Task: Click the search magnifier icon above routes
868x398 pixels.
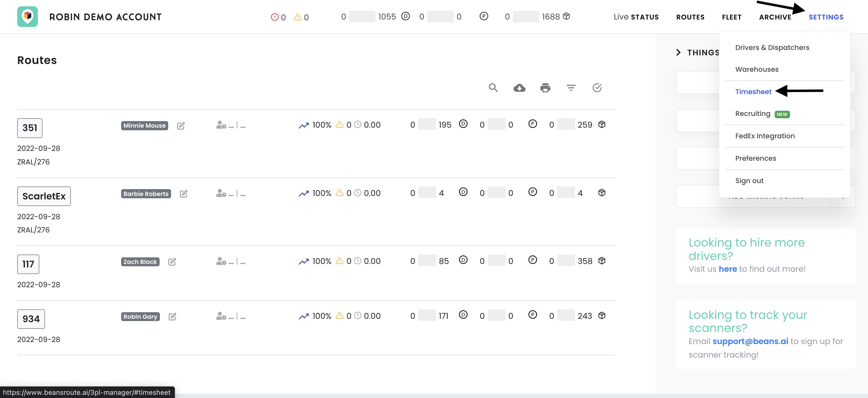Action: pos(493,88)
